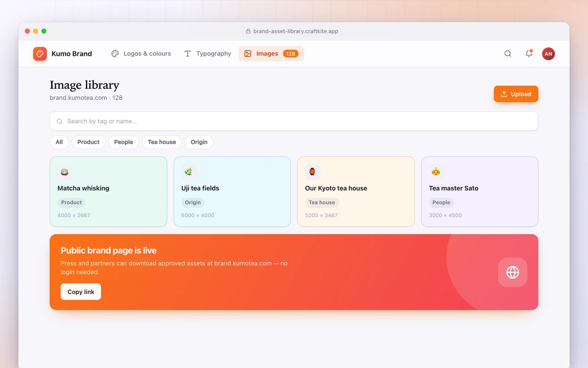
Task: Click the 4000 × 2667 dimensions text
Action: click(x=74, y=215)
